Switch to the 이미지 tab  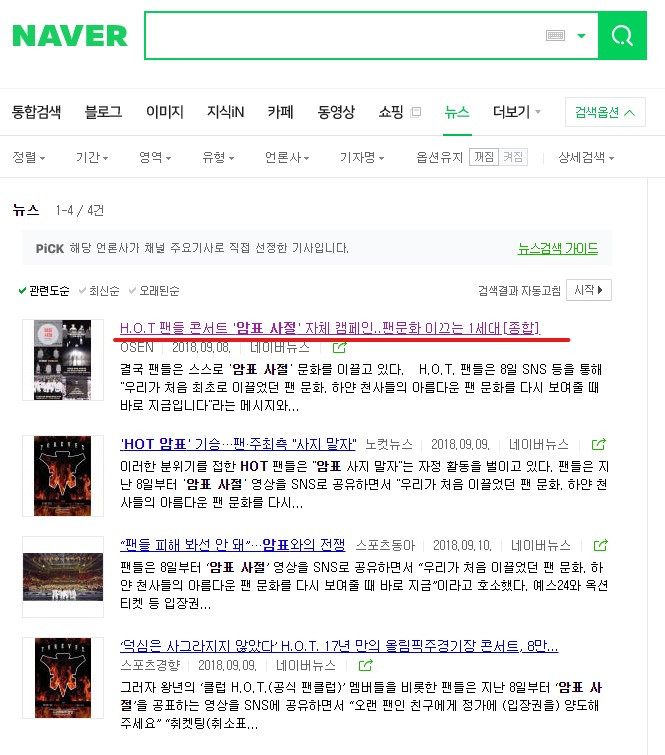(x=165, y=112)
